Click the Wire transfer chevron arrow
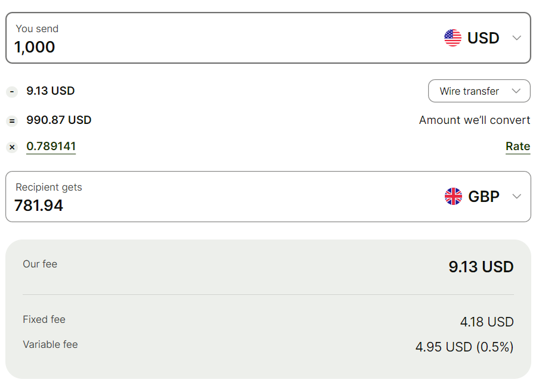The height and width of the screenshot is (392, 539). click(x=516, y=91)
